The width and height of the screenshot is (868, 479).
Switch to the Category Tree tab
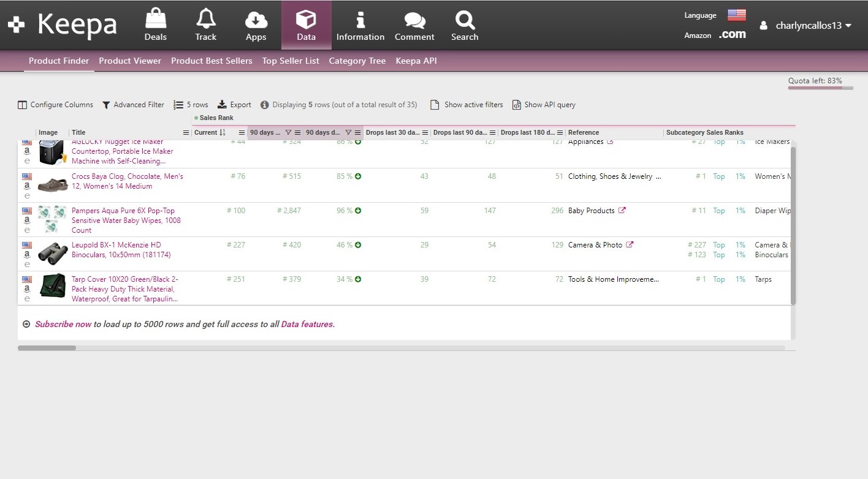(357, 61)
